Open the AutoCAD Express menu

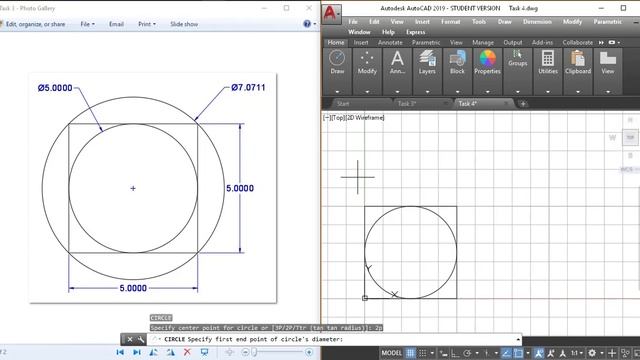click(416, 32)
